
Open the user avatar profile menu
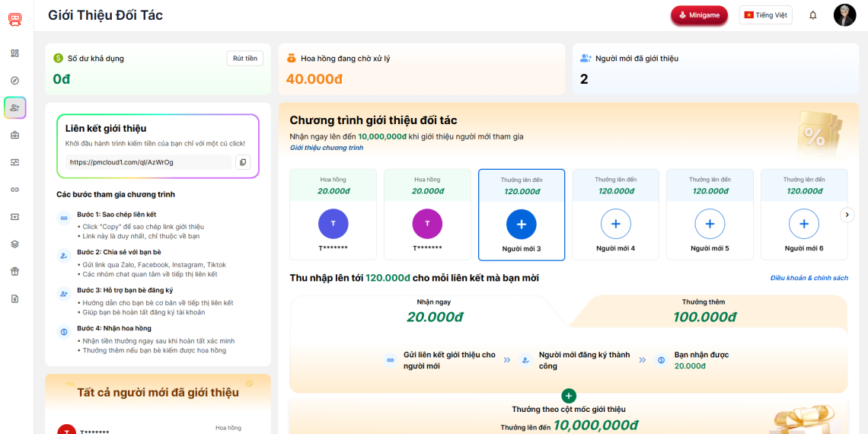(x=844, y=15)
